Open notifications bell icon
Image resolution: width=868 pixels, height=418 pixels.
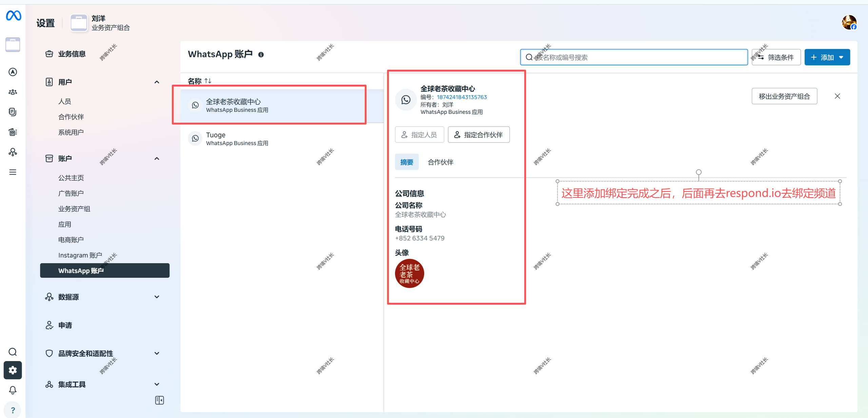tap(13, 390)
